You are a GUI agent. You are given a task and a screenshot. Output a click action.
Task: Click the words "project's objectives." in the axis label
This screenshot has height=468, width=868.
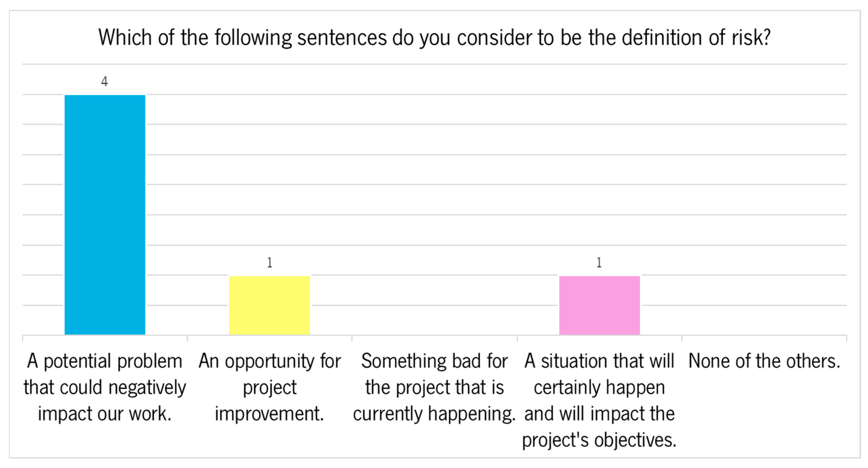[599, 440]
